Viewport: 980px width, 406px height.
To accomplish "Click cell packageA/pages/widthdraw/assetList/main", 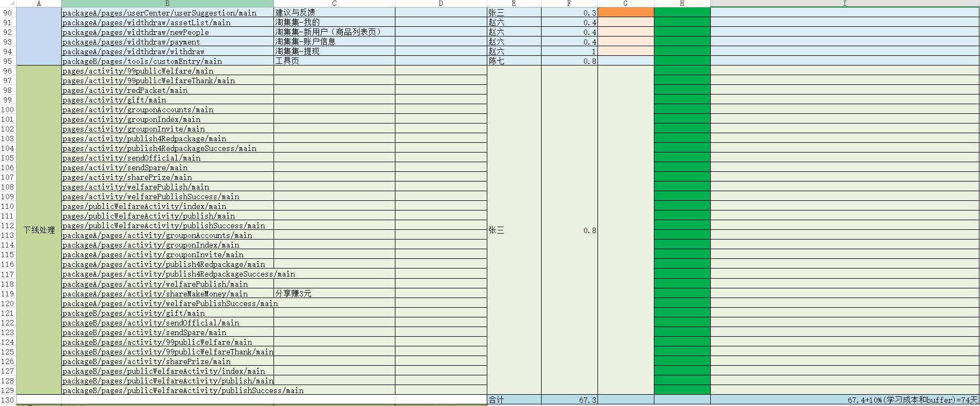I will tap(168, 22).
